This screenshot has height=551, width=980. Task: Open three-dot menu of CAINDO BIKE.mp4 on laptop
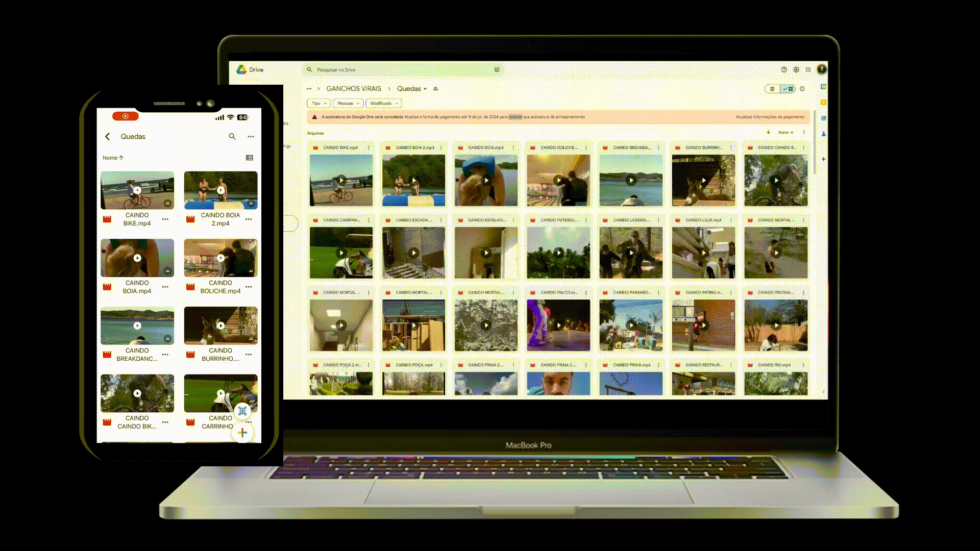369,147
